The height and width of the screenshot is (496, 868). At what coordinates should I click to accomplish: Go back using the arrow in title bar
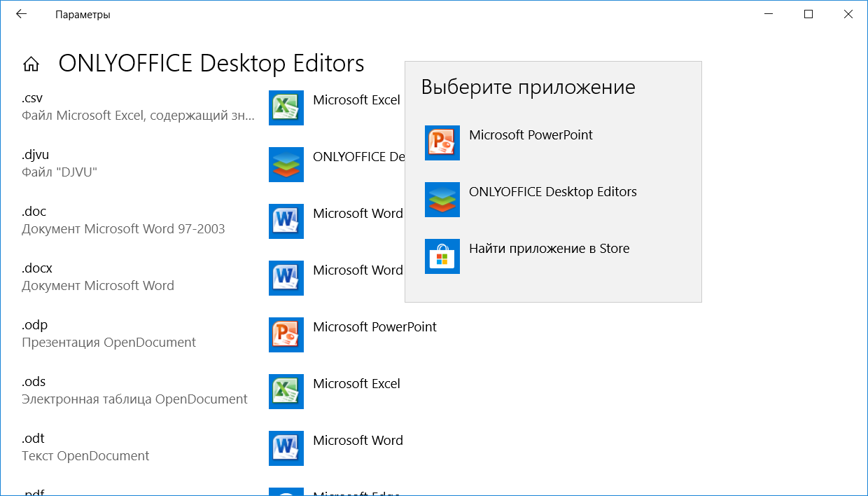[21, 14]
